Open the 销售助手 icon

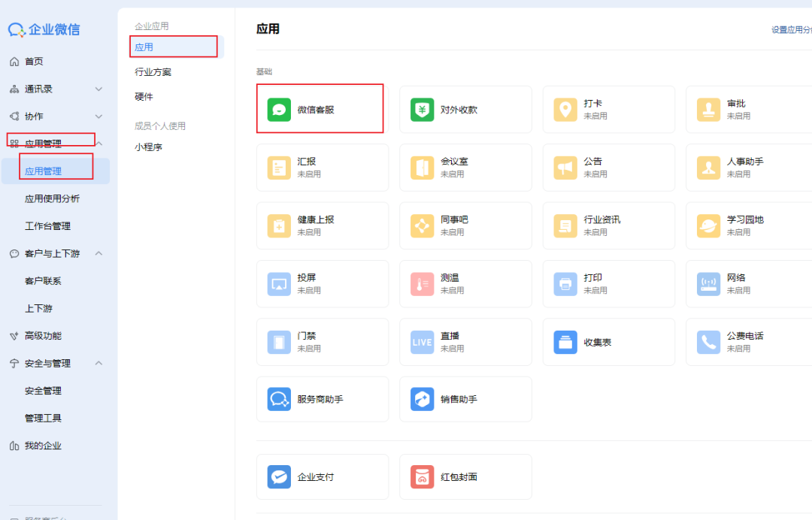[x=423, y=400]
